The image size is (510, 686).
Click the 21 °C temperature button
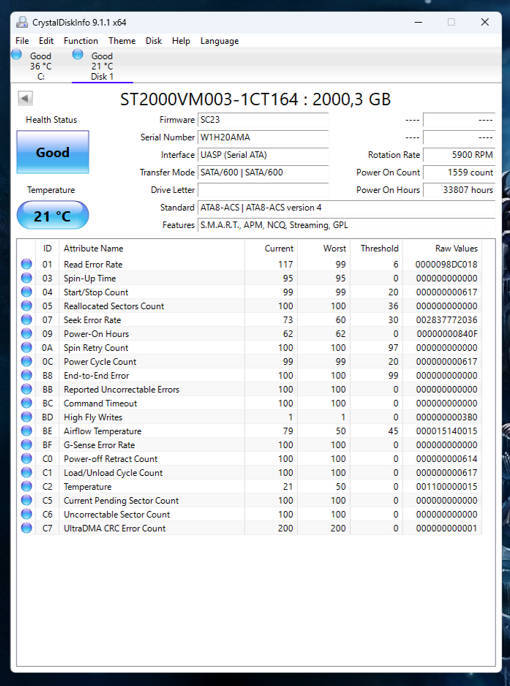pyautogui.click(x=52, y=215)
